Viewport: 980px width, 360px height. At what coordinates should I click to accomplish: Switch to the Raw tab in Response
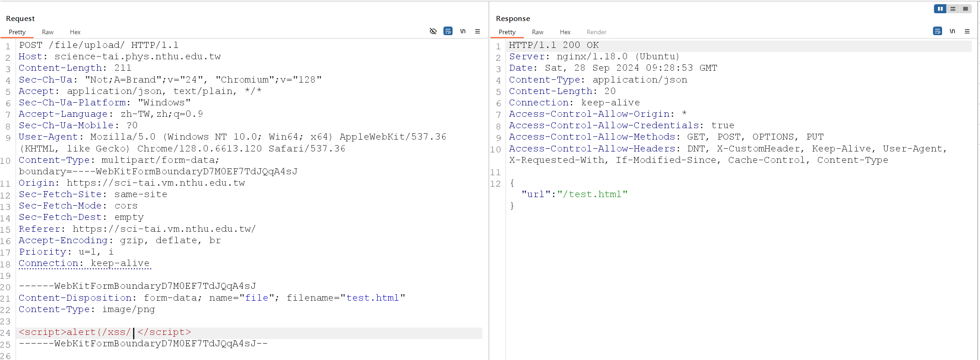(x=537, y=32)
